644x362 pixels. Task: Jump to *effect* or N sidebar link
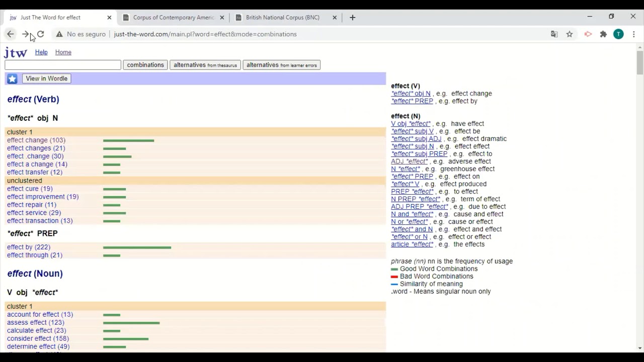point(409,237)
